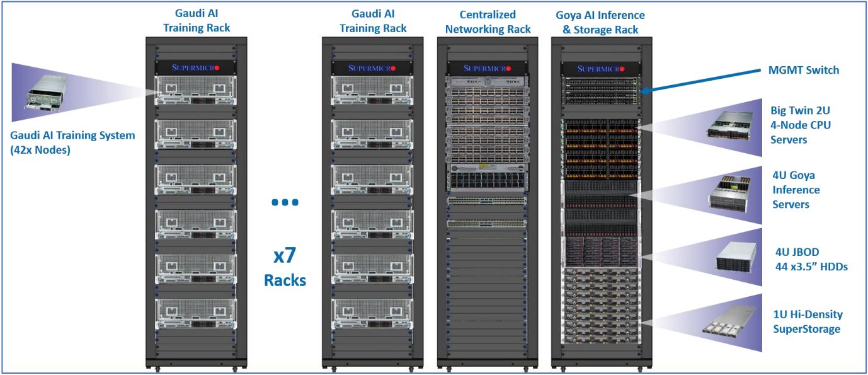Image resolution: width=868 pixels, height=375 pixels.
Task: Select the "Centralized Networking Rack" heading
Action: 488,21
